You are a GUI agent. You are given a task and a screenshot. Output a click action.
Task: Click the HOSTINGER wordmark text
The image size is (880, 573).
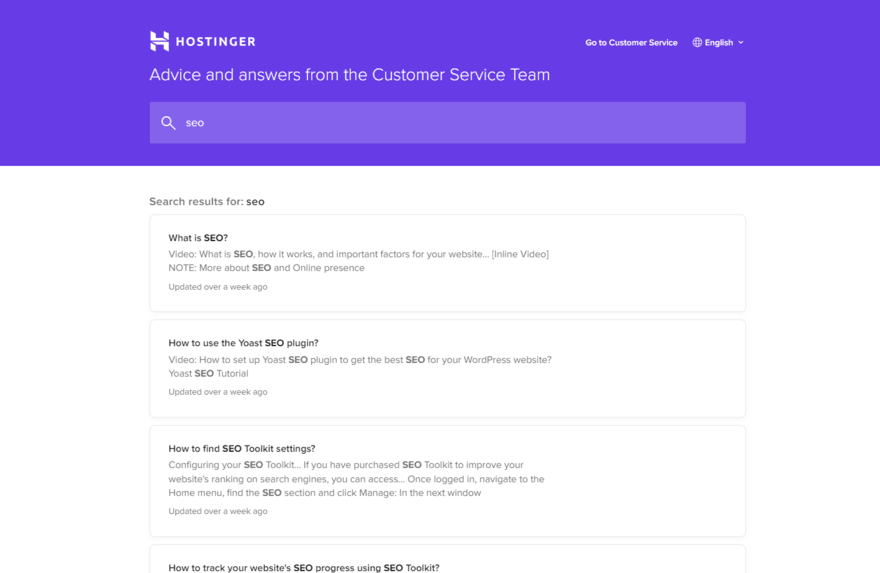coord(216,42)
